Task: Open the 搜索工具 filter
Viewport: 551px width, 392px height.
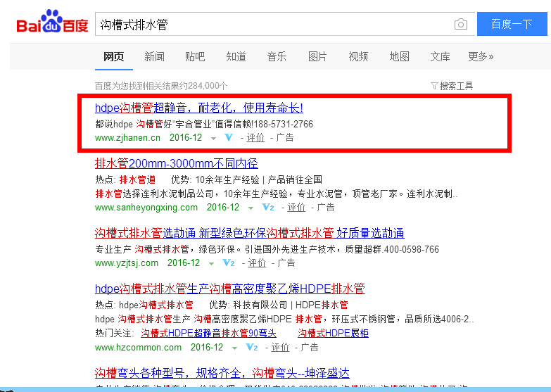Action: click(452, 86)
